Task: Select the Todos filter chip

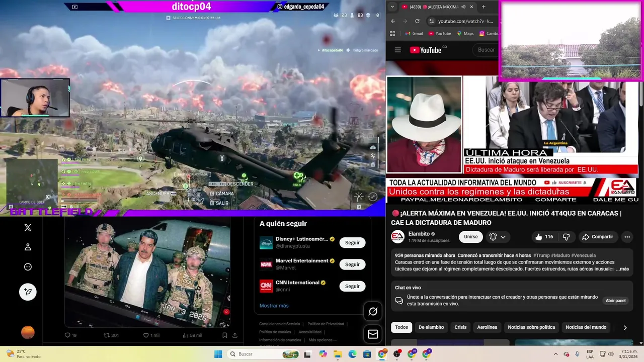Action: [401, 327]
